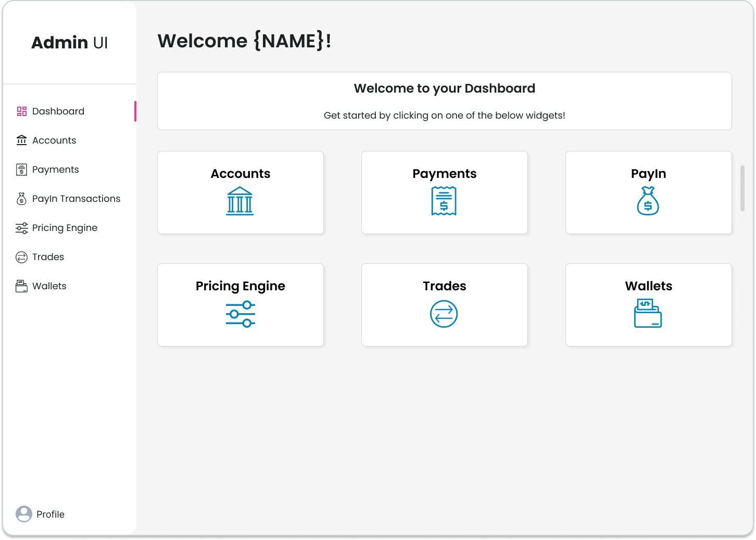Click the Wallets icon in sidebar
756x540 pixels.
click(x=21, y=286)
